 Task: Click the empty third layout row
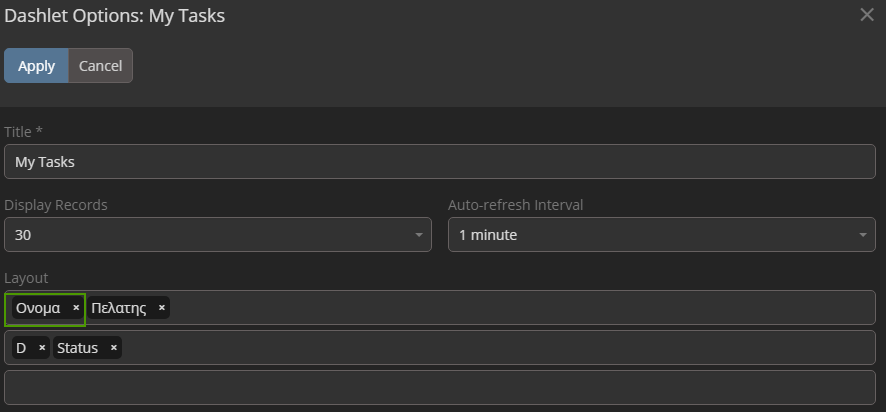(440, 387)
